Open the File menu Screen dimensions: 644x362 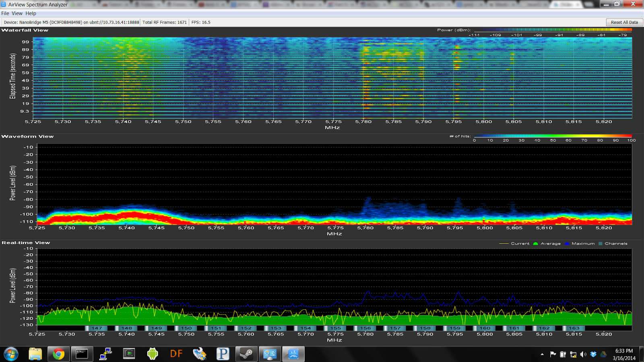pyautogui.click(x=5, y=13)
